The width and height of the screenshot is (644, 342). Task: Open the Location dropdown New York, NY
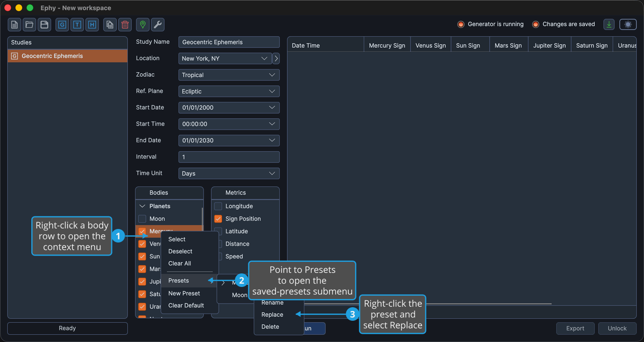(225, 58)
